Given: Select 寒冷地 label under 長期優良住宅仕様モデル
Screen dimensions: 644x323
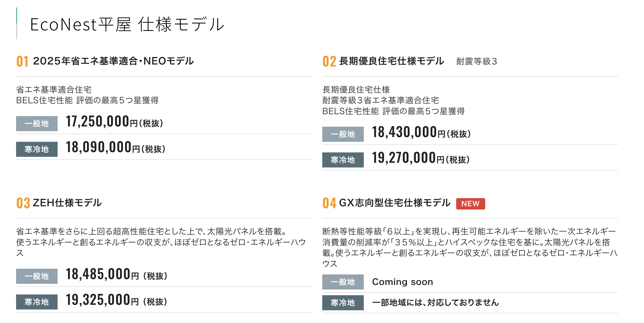Looking at the screenshot, I should coord(343,160).
